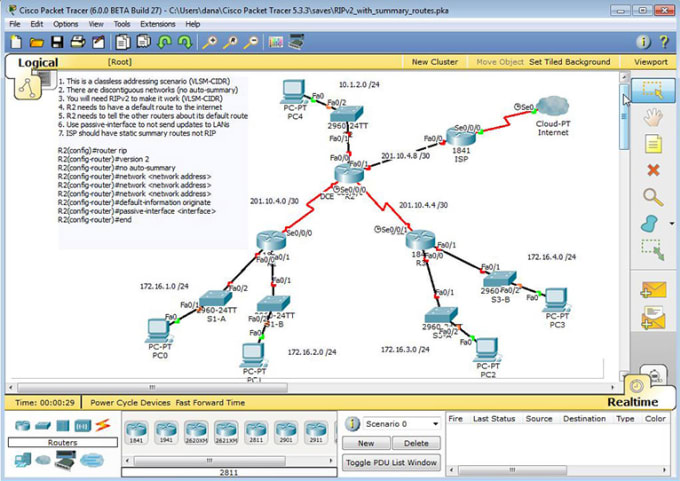Click the [Root] navigation label
The width and height of the screenshot is (680, 481).
[120, 62]
